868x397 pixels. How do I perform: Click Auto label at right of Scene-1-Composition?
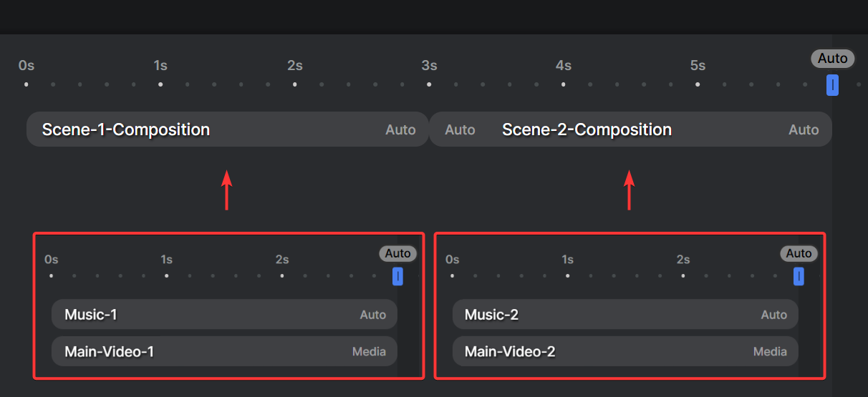click(x=400, y=129)
